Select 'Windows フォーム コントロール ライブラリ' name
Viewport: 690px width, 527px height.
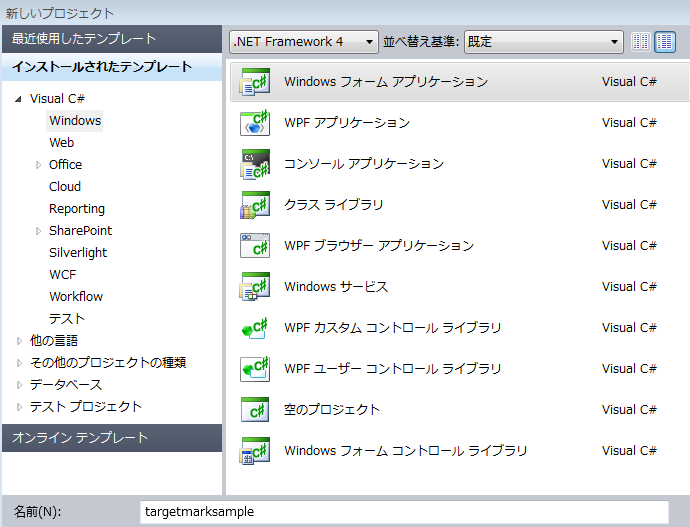pos(406,451)
